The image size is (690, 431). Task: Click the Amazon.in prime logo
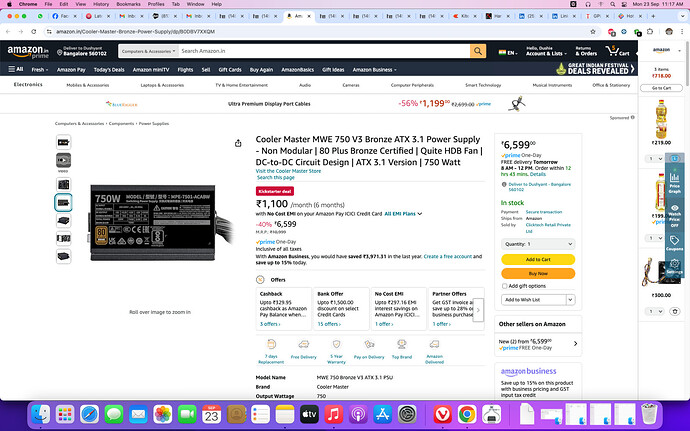(x=28, y=52)
